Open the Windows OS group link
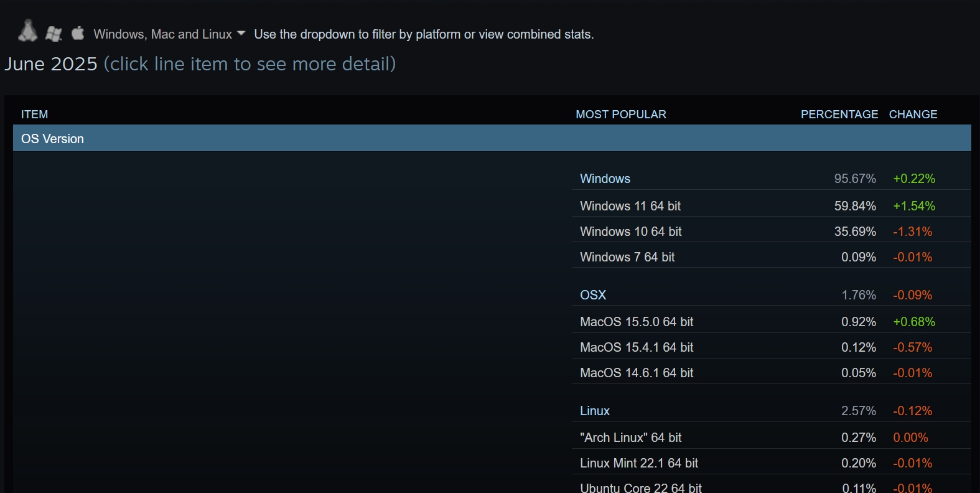Screen dimensions: 980x493 click(605, 179)
